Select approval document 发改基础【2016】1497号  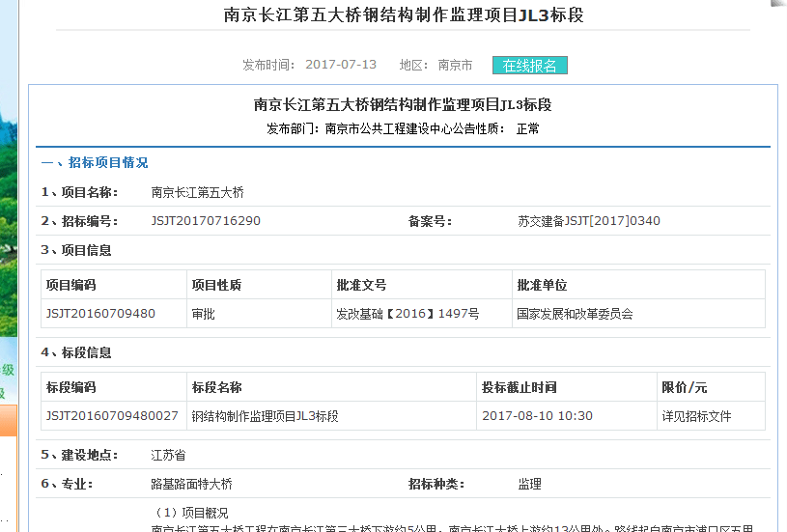[x=408, y=314]
